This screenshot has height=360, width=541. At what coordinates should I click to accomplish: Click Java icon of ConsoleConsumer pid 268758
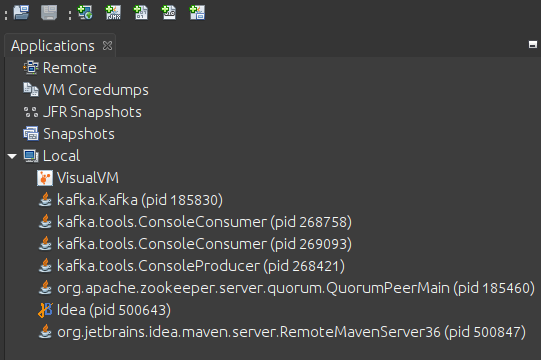tap(45, 222)
